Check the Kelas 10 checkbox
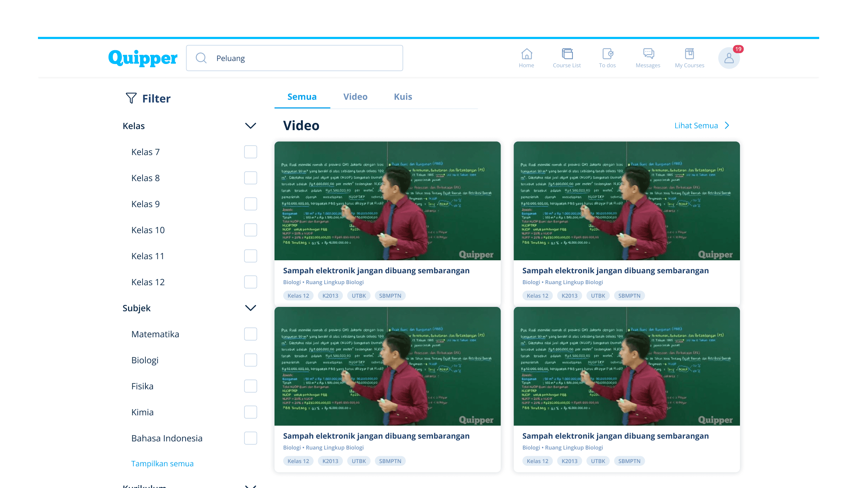Image resolution: width=868 pixels, height=488 pixels. coord(250,230)
